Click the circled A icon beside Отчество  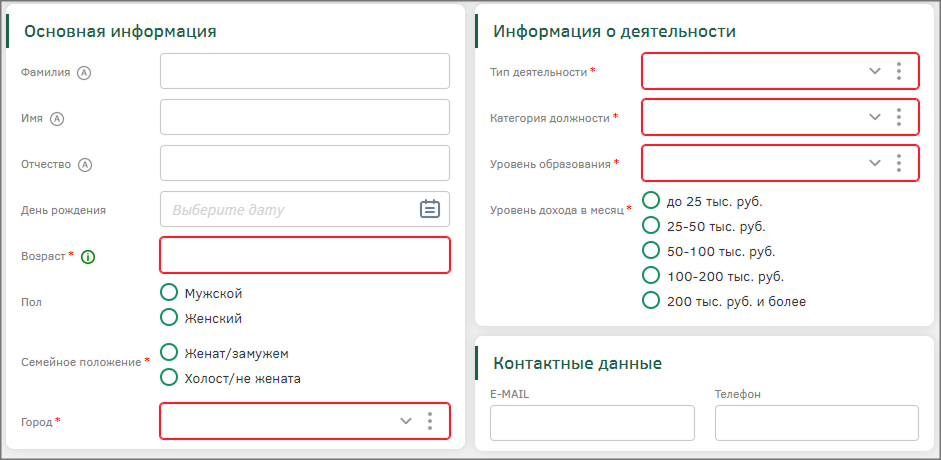tap(85, 165)
